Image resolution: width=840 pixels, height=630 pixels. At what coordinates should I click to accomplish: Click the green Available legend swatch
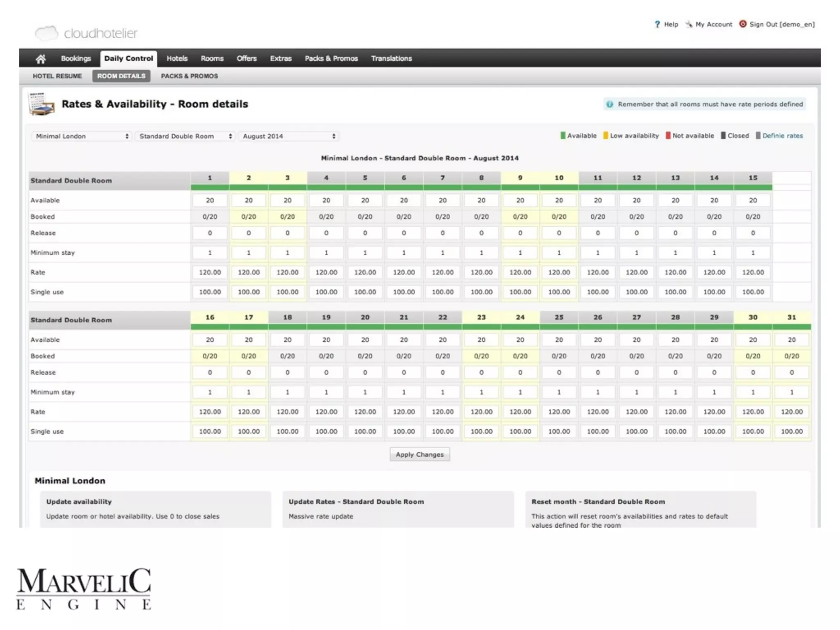pyautogui.click(x=563, y=136)
